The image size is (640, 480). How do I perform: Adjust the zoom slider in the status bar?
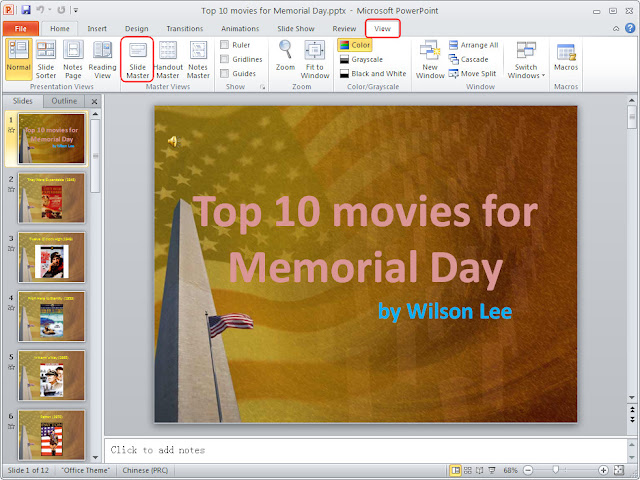[556, 470]
